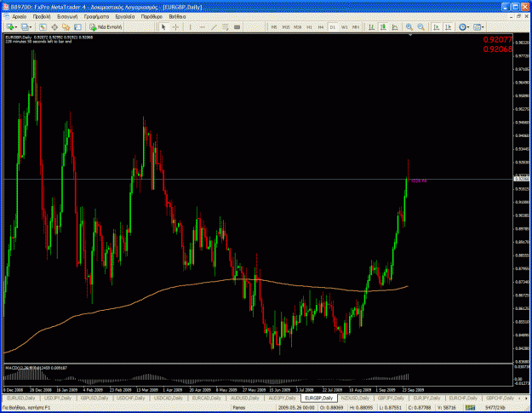Open the New Chart icon
The image size is (532, 413).
point(9,27)
